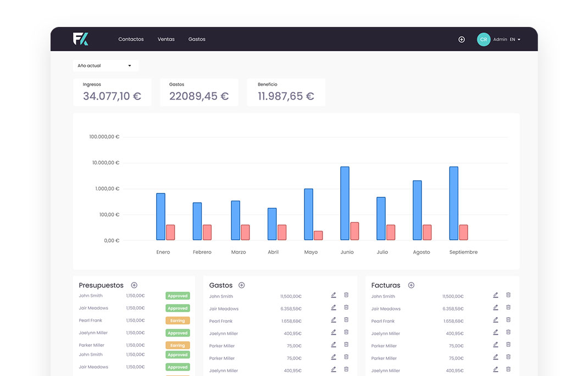This screenshot has height=376, width=588.
Task: Expand the EN language dropdown
Action: click(515, 40)
